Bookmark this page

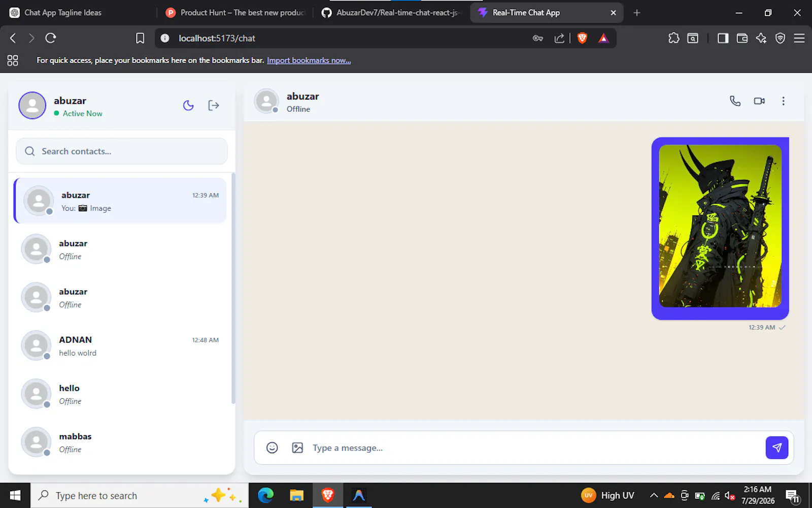coord(140,38)
